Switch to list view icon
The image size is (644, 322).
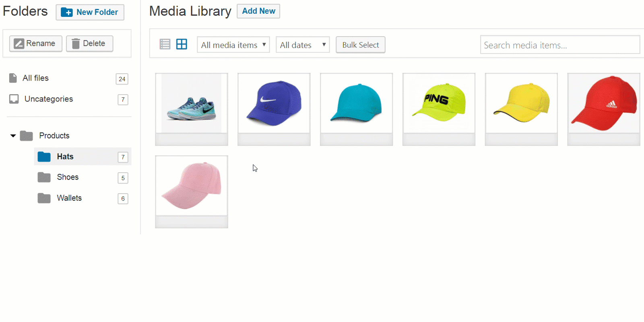tap(165, 44)
